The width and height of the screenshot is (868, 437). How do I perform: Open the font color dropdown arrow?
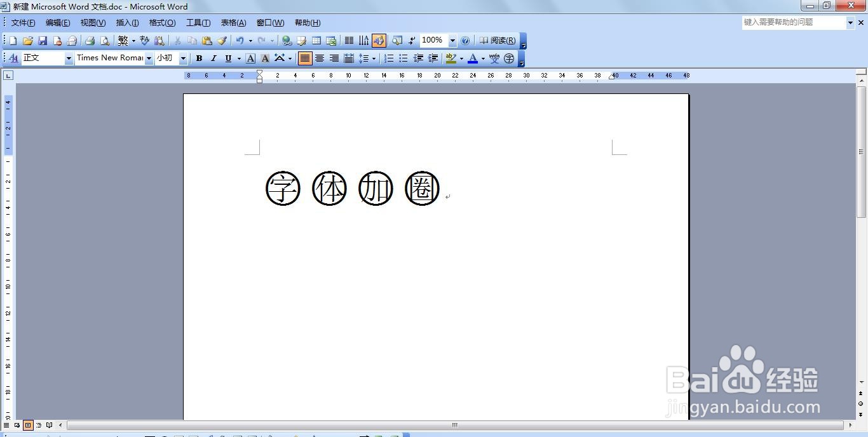click(483, 58)
